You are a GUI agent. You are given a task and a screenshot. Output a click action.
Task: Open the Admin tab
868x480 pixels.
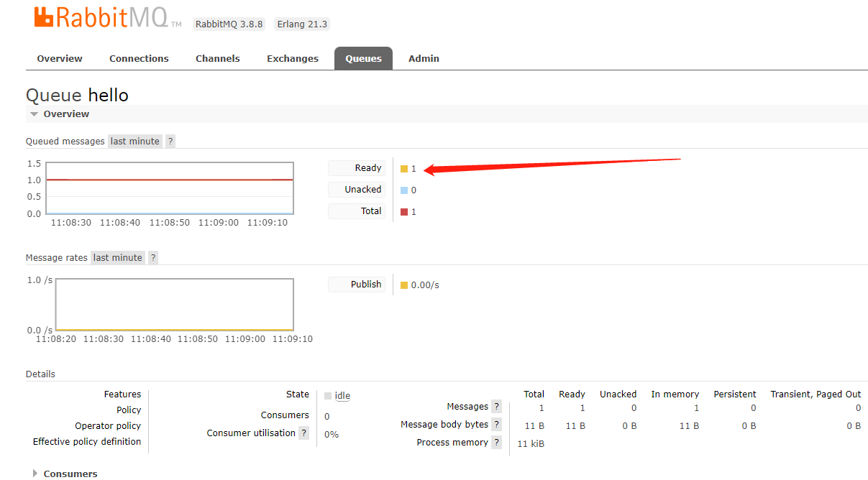(423, 58)
